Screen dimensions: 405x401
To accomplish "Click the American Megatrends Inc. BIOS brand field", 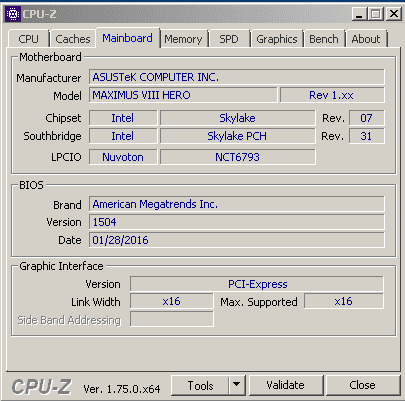I will tap(237, 204).
